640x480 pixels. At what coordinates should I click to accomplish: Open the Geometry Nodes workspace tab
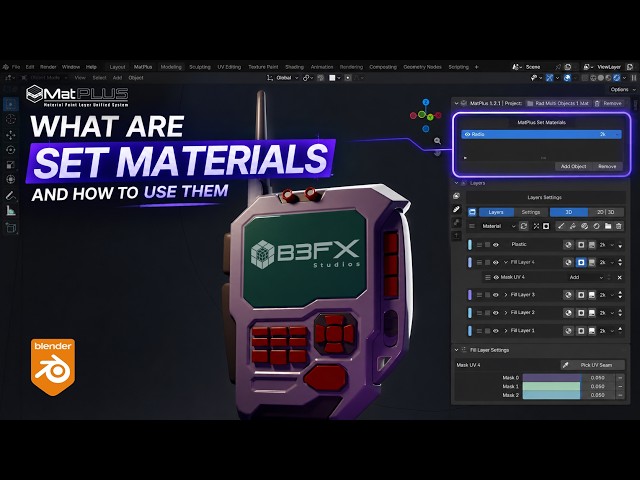click(422, 67)
